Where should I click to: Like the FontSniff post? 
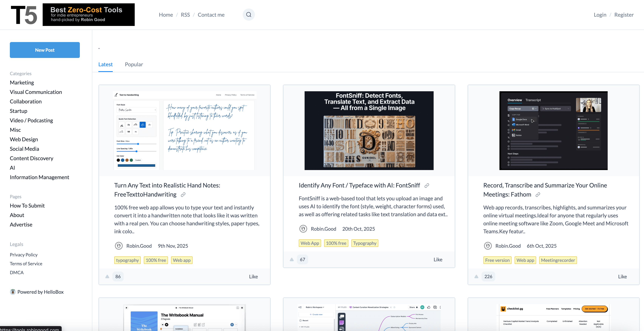click(x=438, y=259)
